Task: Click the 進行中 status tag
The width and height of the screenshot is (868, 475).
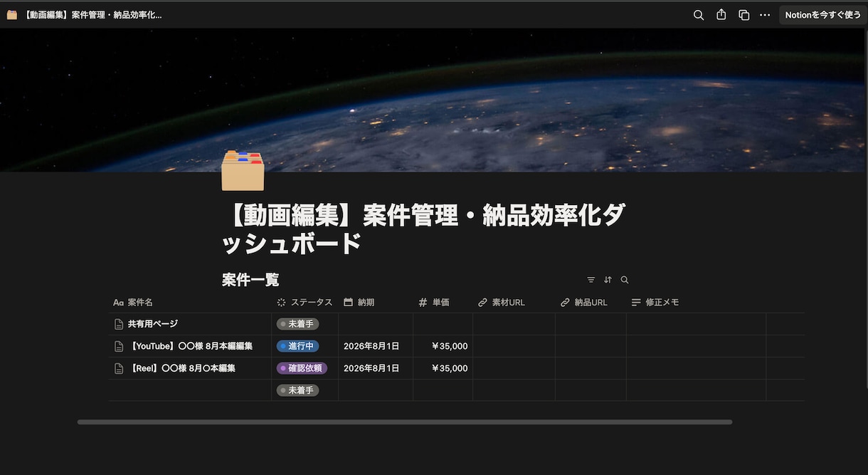Action: pos(297,346)
